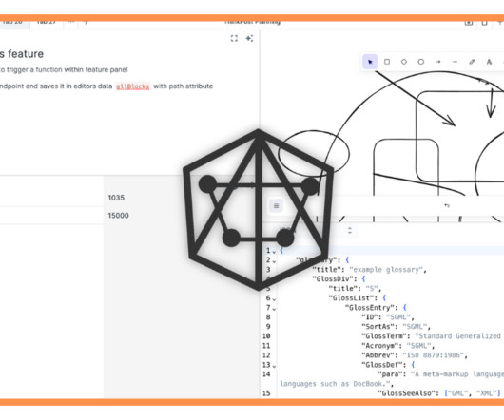Click the "para" key on line 14
This screenshot has width=504, height=420.
tap(390, 374)
